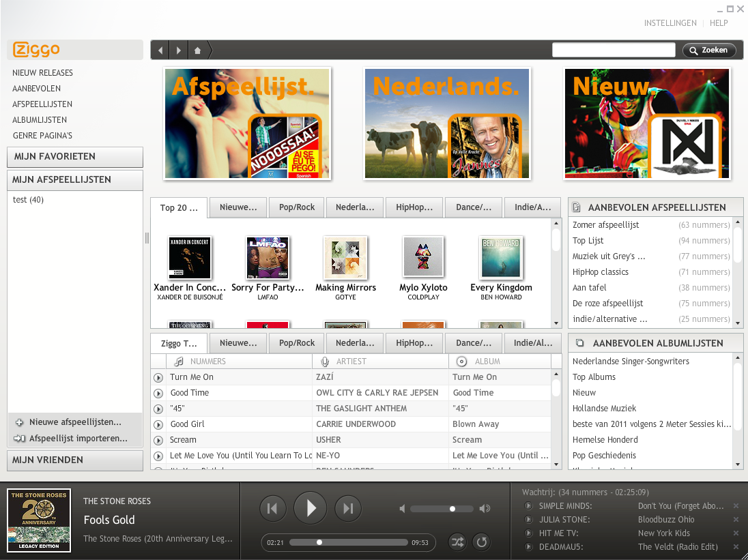
Task: Remove Simple Minds from the queue
Action: (x=736, y=505)
